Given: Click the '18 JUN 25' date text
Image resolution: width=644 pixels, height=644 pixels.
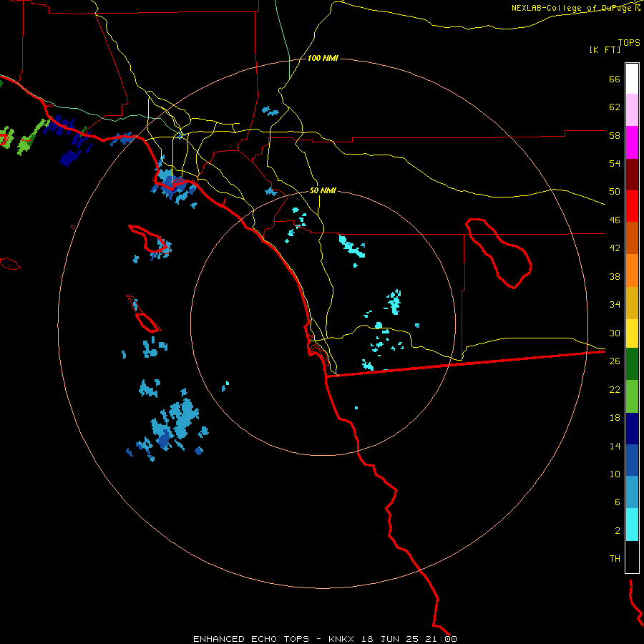Looking at the screenshot, I should click(390, 639).
